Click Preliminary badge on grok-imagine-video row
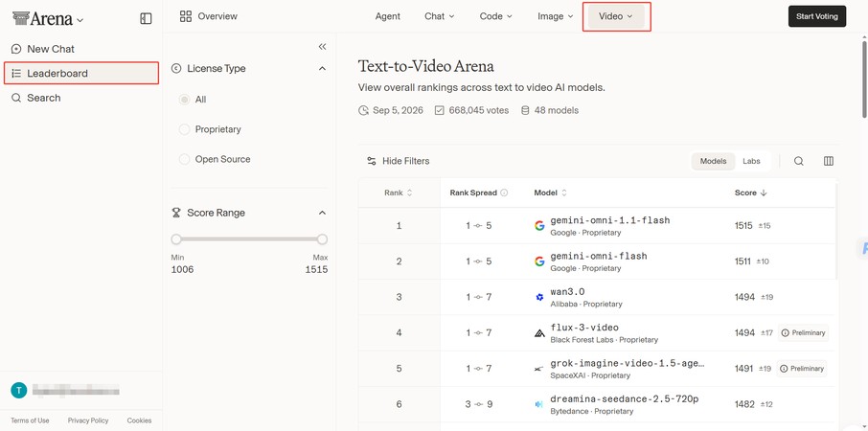 click(802, 369)
